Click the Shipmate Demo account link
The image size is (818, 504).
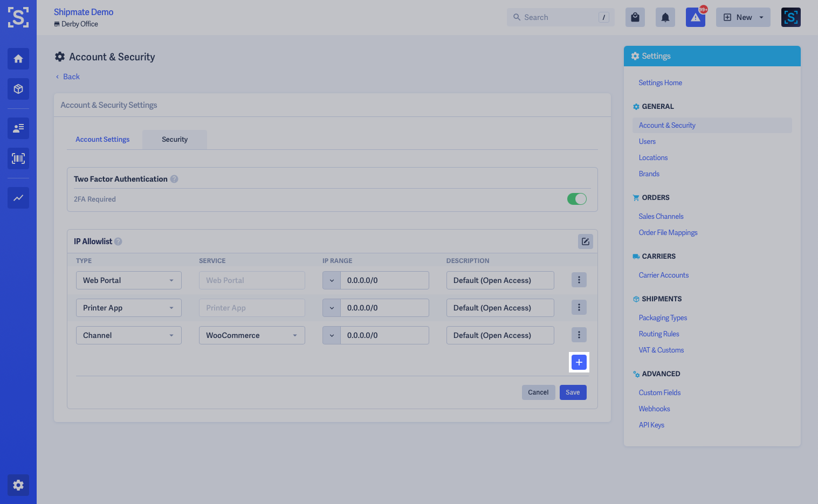(84, 12)
